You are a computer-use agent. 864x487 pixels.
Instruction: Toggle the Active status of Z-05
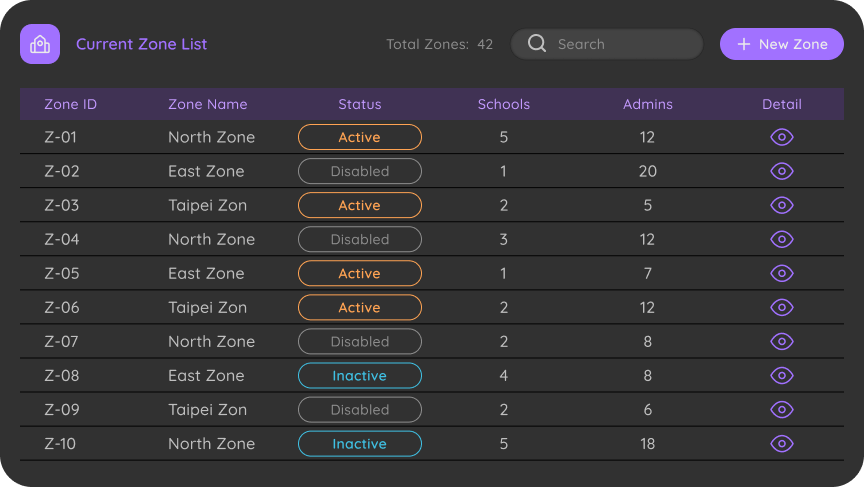tap(360, 273)
